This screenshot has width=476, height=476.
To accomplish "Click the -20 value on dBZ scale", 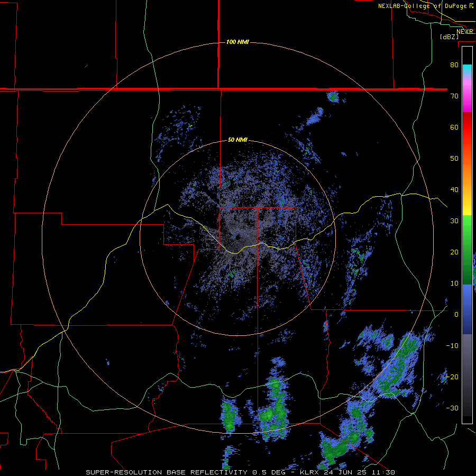I will (452, 377).
